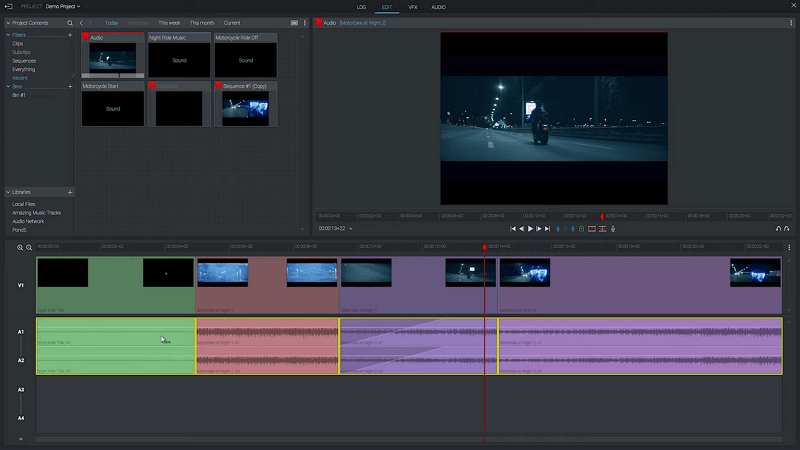Viewport: 800px width, 450px height.
Task: Click the delete section icon
Action: point(592,229)
